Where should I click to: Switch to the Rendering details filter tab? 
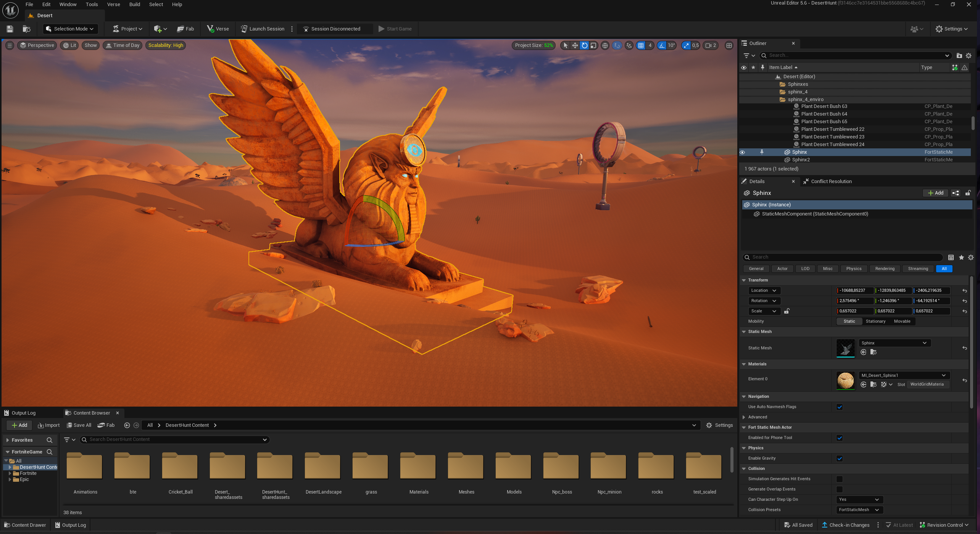[x=885, y=269]
